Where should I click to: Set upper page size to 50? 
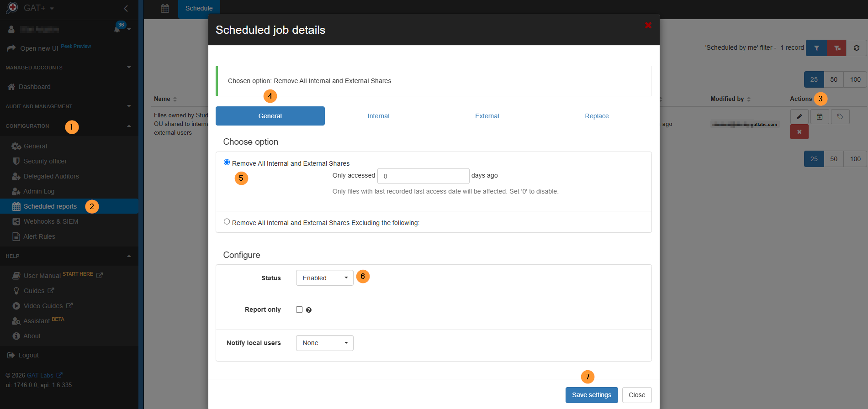point(834,79)
